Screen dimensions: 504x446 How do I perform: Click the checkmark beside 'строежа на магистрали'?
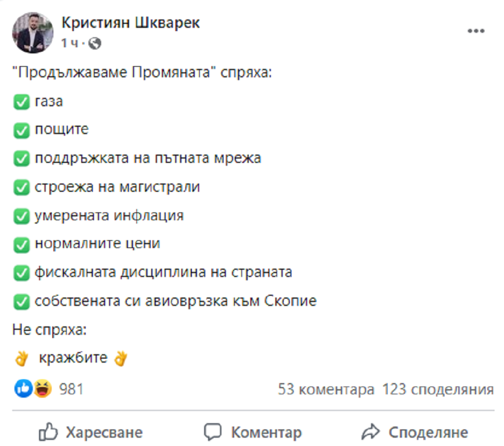point(21,188)
